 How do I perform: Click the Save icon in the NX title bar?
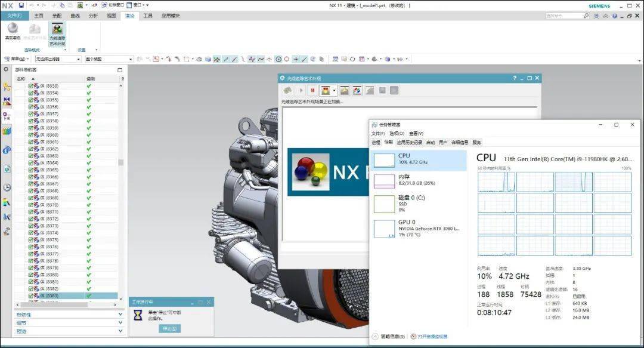click(x=21, y=5)
